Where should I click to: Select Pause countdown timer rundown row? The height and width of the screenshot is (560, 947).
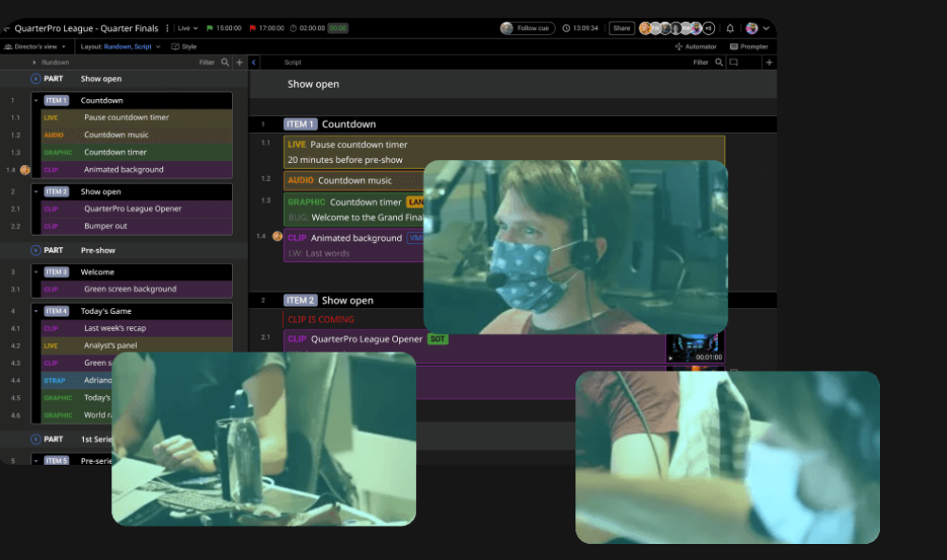click(137, 118)
